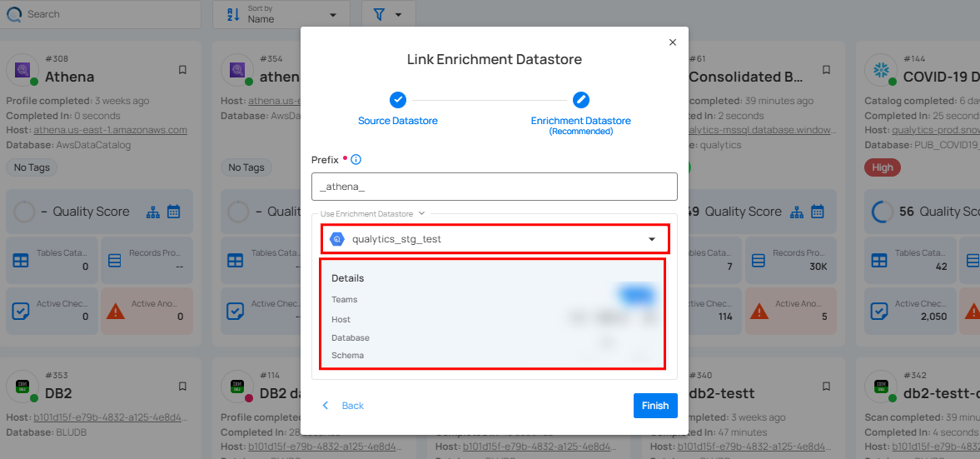Open the DB2 #353 datastore title
980x459 pixels.
[59, 394]
